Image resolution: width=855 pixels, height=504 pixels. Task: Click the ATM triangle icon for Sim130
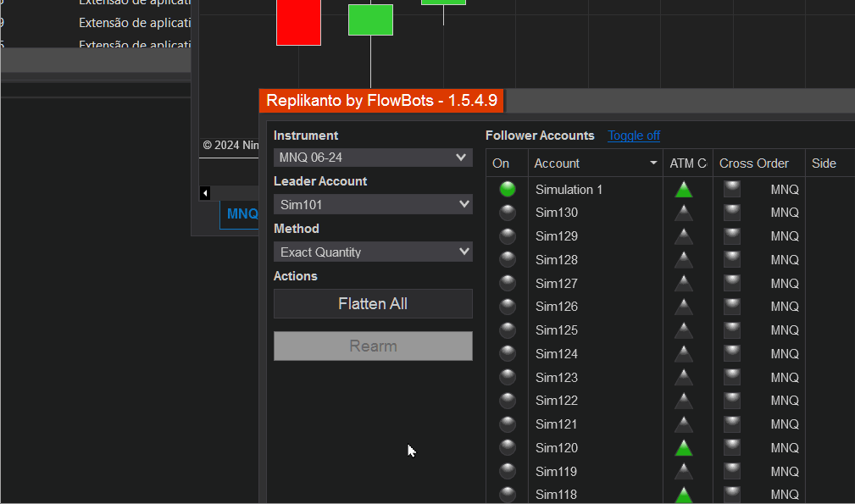click(683, 213)
